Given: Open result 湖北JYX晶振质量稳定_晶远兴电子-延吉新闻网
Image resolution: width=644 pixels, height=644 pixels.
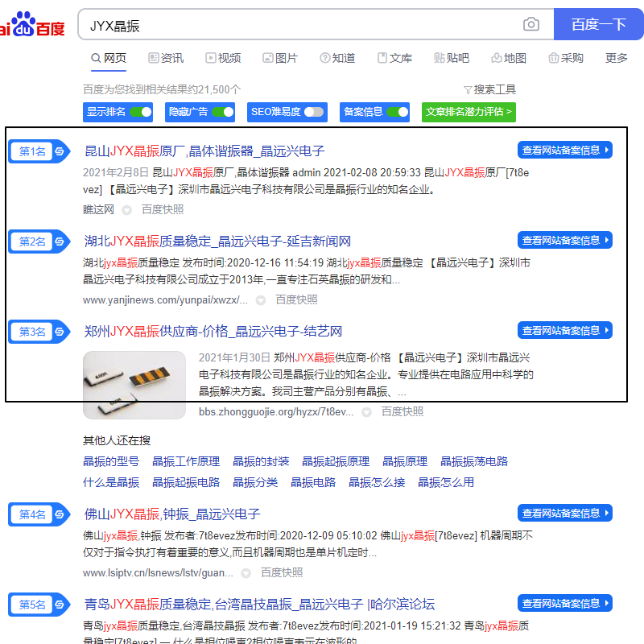Looking at the screenshot, I should point(217,241).
